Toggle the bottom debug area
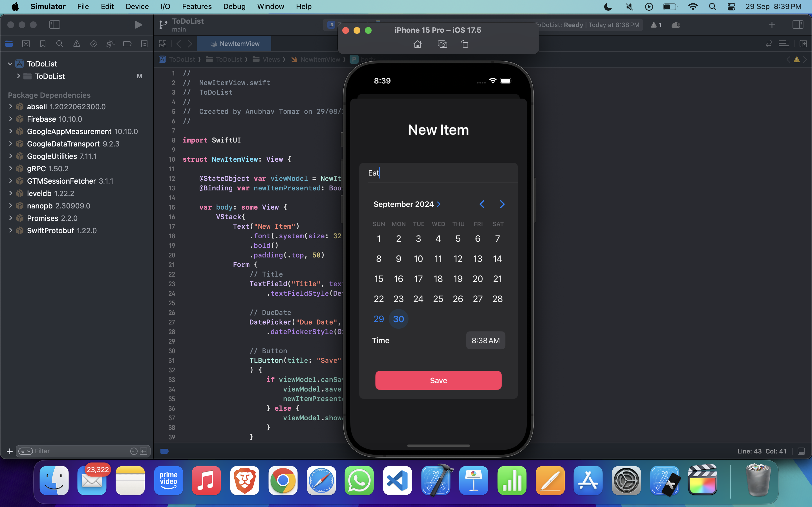 801,451
